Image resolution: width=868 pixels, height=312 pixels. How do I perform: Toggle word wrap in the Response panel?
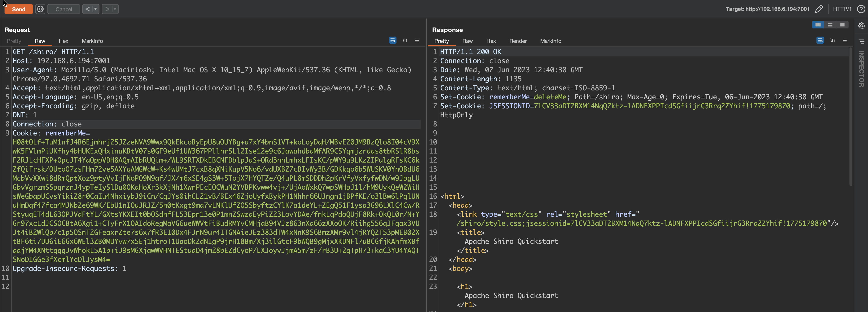point(820,40)
